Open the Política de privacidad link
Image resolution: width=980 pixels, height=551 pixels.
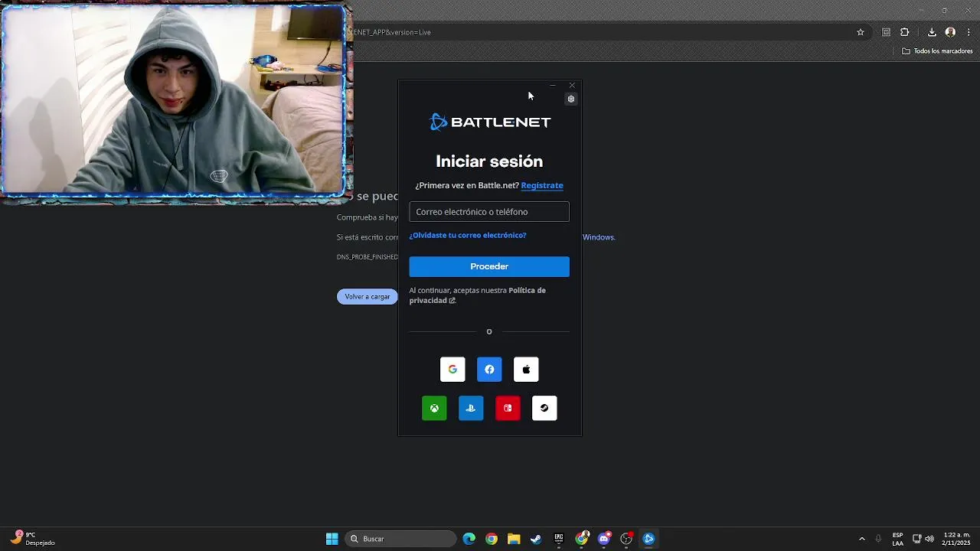coord(478,295)
